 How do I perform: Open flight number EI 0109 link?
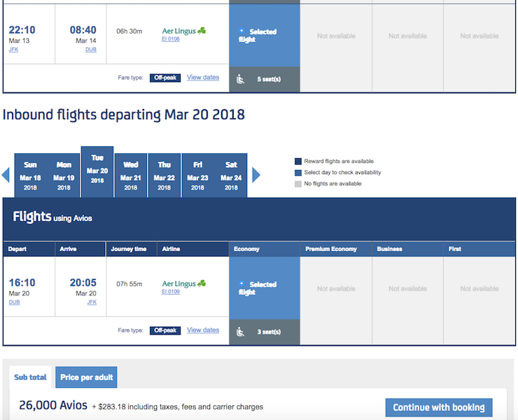click(x=170, y=292)
